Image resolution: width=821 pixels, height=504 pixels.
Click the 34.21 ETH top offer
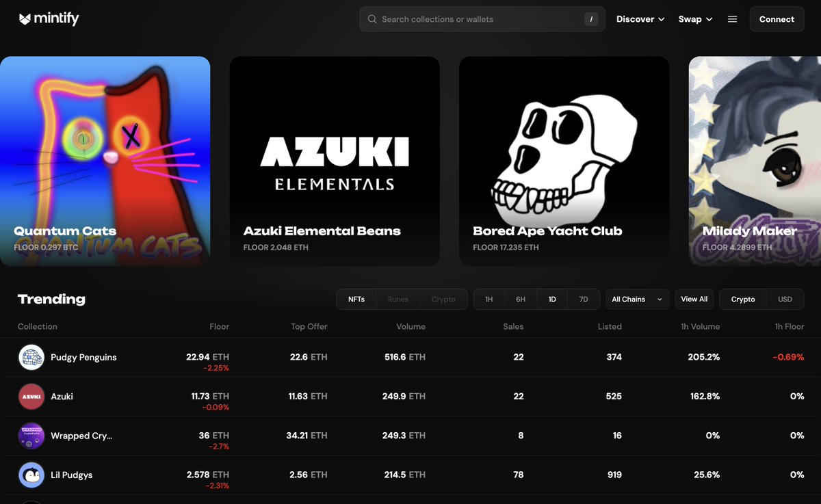coord(307,436)
